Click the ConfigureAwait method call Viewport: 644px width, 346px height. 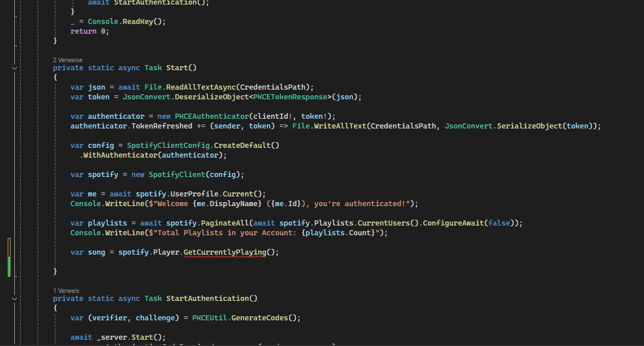coord(454,223)
